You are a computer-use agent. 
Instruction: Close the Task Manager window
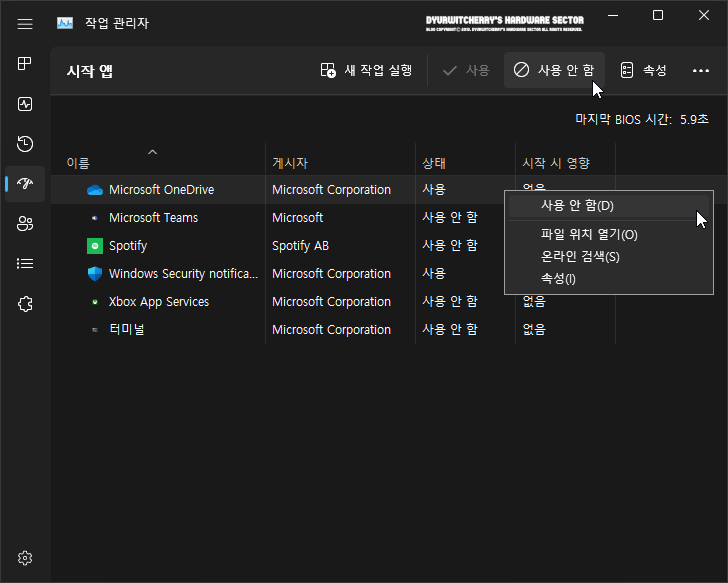point(704,15)
